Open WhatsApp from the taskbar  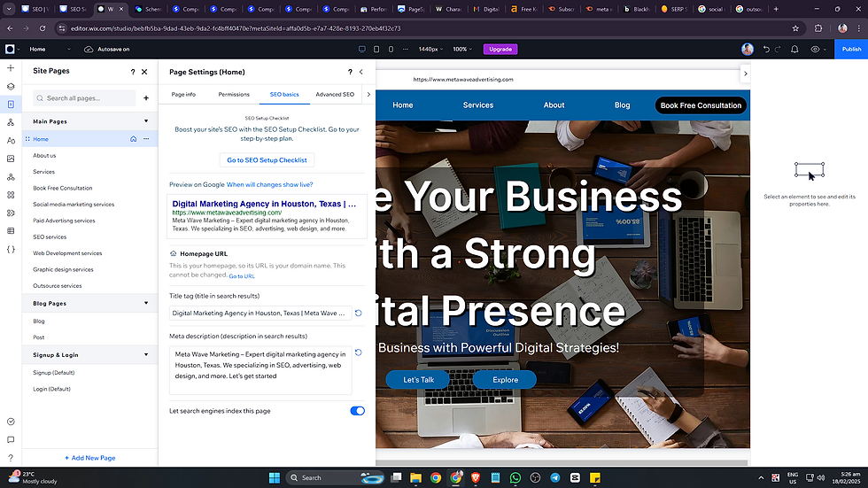coord(515,478)
